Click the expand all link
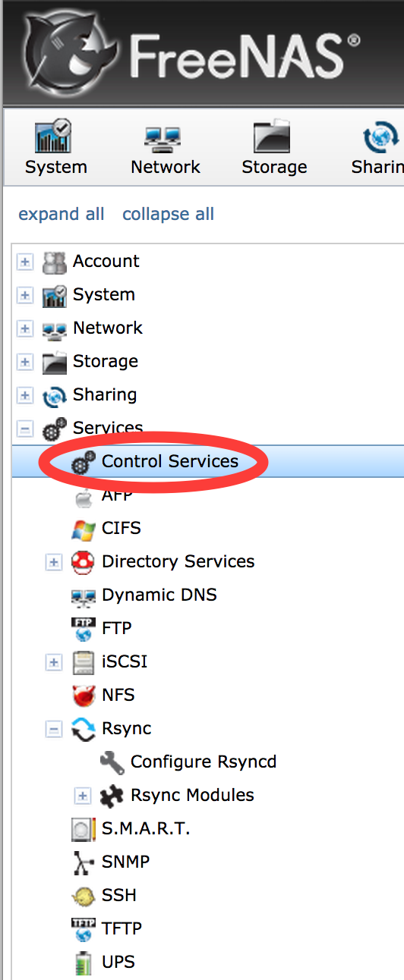Viewport: 404px width, 980px height. point(62,214)
